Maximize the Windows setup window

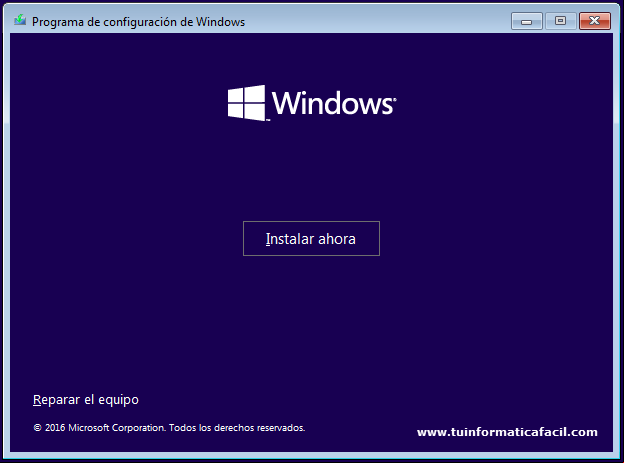point(560,21)
